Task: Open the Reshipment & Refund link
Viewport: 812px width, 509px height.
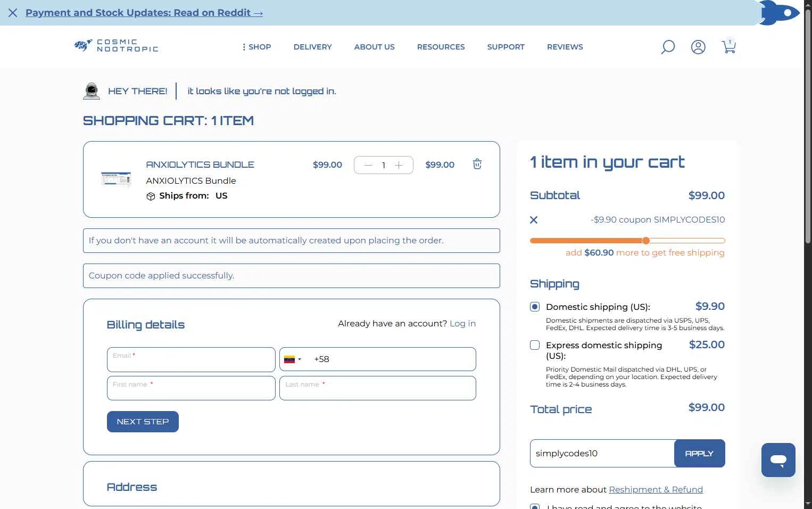Action: [x=656, y=489]
